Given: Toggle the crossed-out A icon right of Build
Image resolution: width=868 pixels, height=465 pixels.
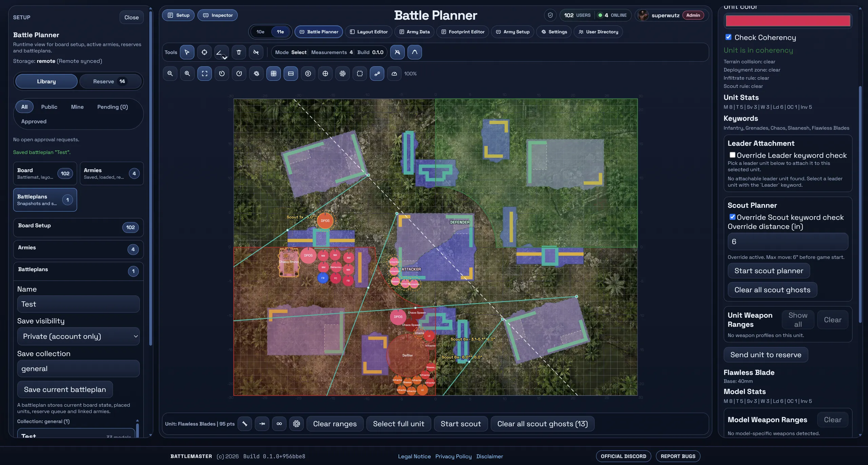Looking at the screenshot, I should tap(397, 52).
